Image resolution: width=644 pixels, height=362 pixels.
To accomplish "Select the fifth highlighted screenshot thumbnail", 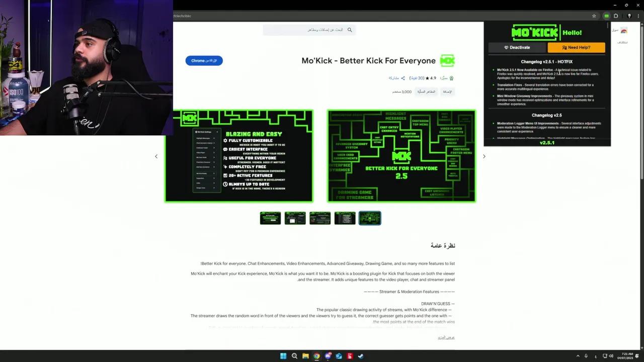I will click(x=370, y=218).
